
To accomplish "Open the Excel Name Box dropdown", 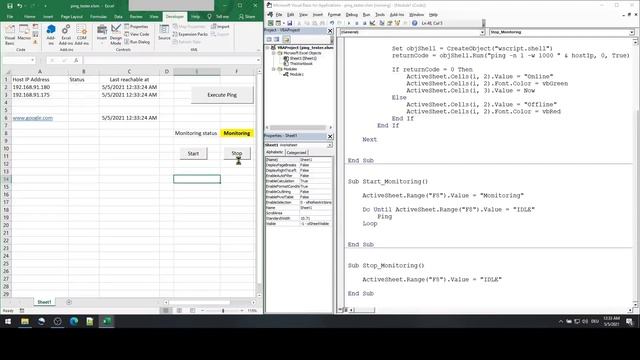I will click(32, 60).
